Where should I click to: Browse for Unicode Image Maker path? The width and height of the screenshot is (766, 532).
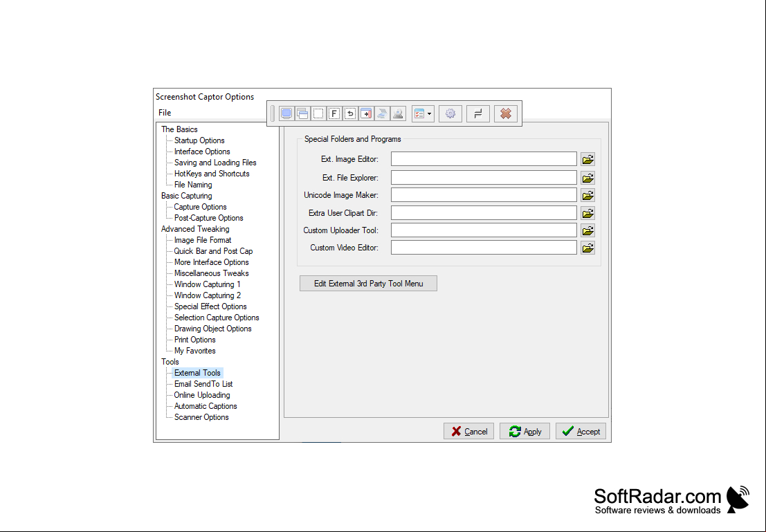(587, 195)
